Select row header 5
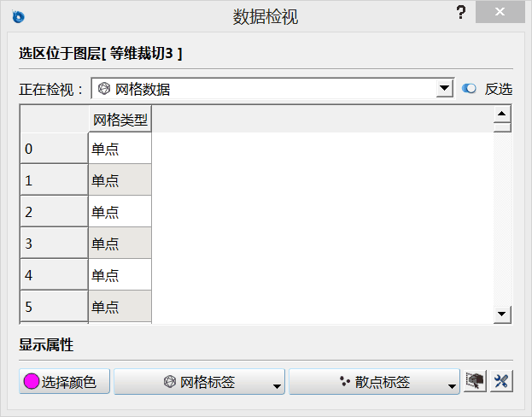The height and width of the screenshot is (417, 532). pyautogui.click(x=55, y=306)
